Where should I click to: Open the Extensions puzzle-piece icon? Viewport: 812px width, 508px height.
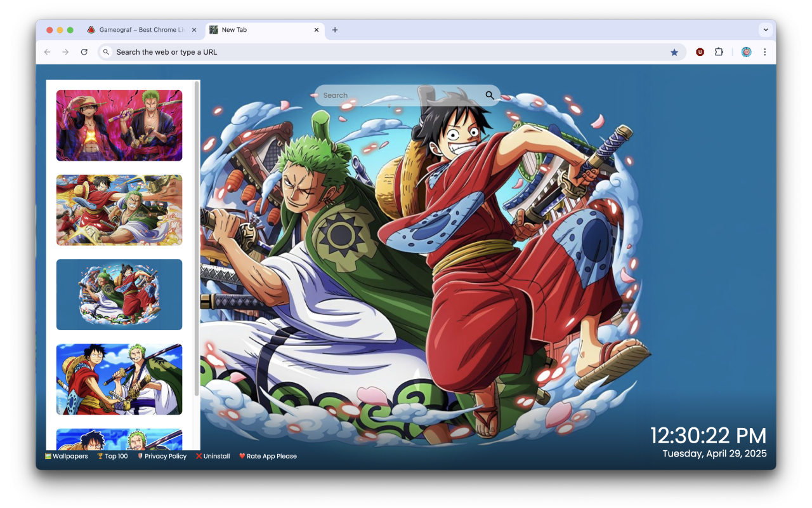[x=719, y=52]
